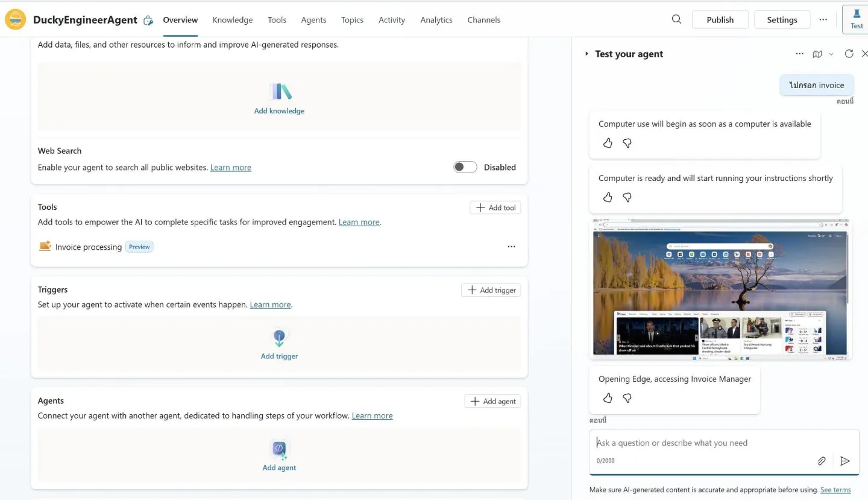Open the 'See terms' link
This screenshot has height=500, width=868.
[x=835, y=490]
